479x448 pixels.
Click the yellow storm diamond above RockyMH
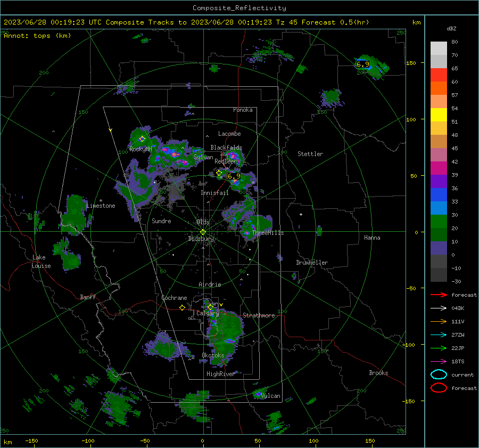(x=142, y=139)
